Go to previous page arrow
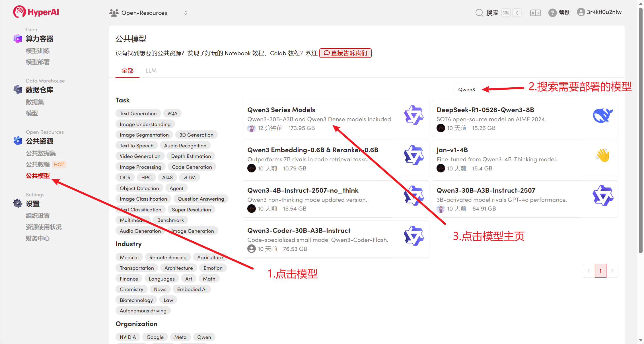644x344 pixels. pyautogui.click(x=589, y=271)
